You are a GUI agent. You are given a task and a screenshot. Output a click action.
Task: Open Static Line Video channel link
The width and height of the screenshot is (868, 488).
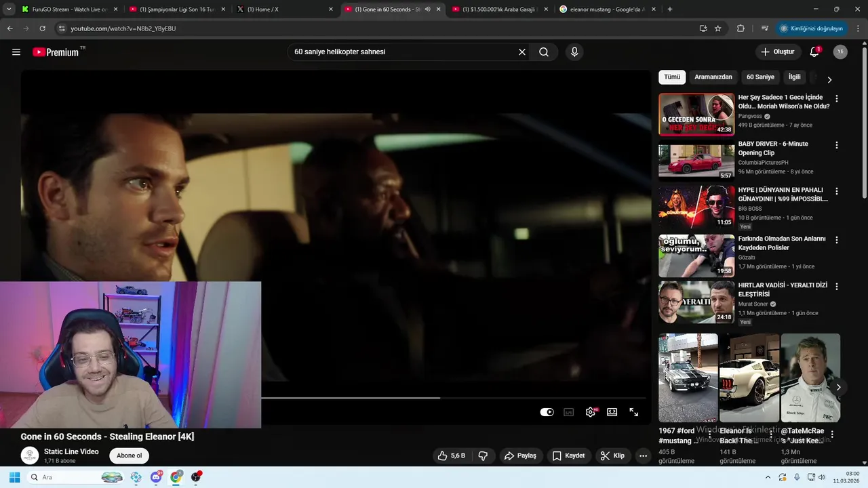pos(71,452)
